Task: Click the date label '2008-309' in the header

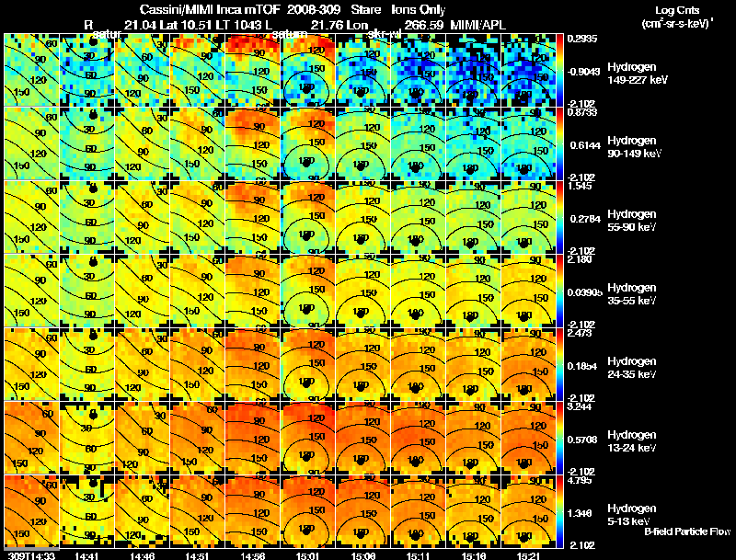Action: (314, 10)
